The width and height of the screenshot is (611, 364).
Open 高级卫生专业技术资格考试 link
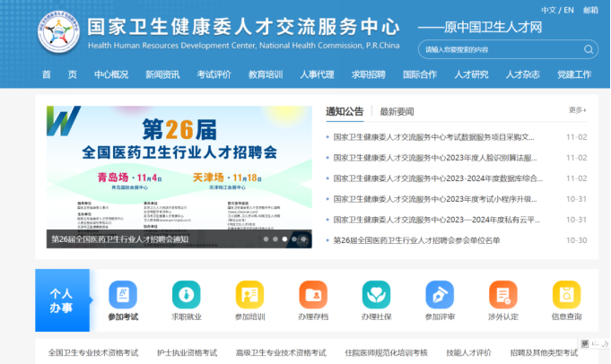281,352
